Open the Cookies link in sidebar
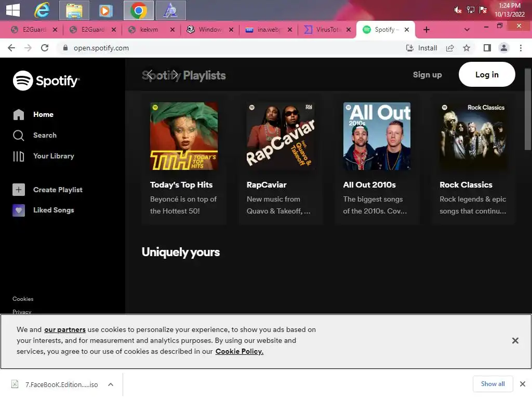The width and height of the screenshot is (532, 399). [23, 299]
